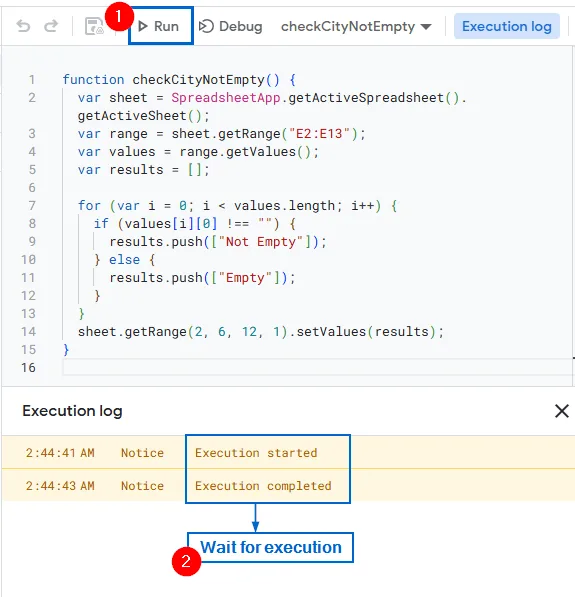Run the selected function
Viewport: 575px width, 597px height.
coord(159,26)
